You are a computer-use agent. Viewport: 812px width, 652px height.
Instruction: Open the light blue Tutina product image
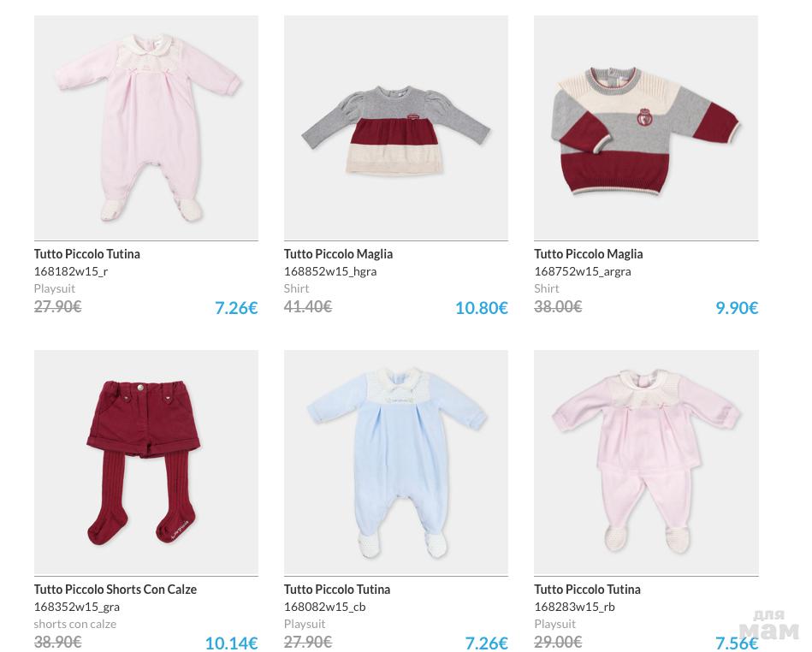point(395,462)
